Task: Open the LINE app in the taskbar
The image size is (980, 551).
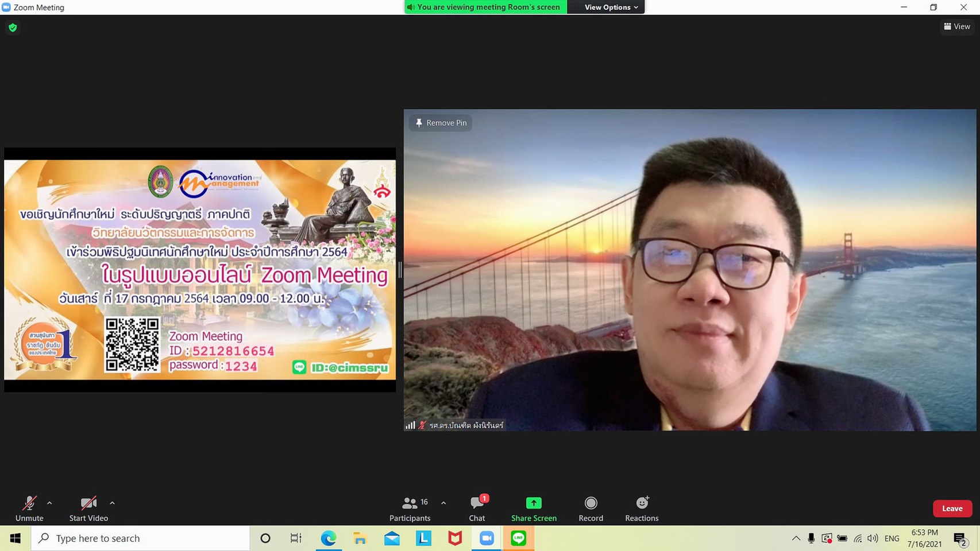Action: 519,538
